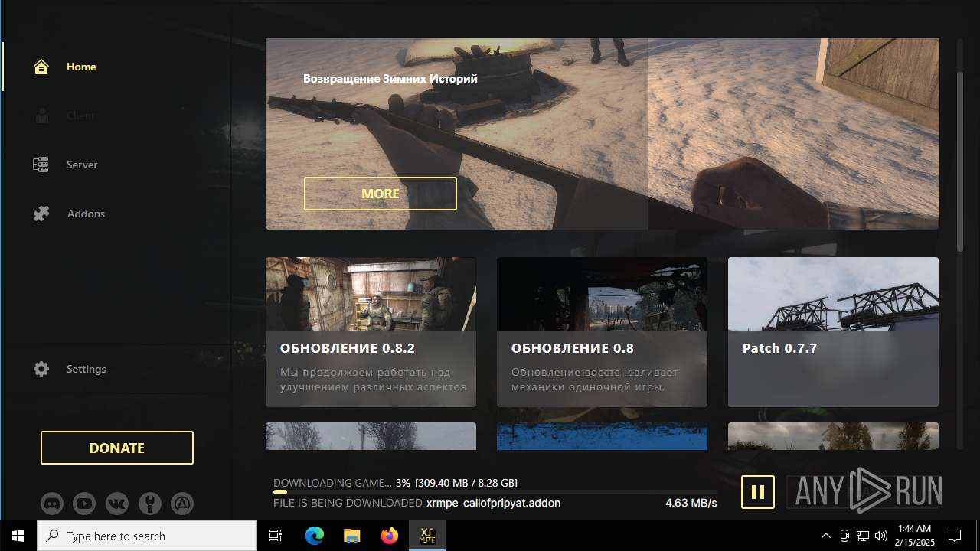This screenshot has height=551, width=980.
Task: Click the news list vertical scrollbar
Action: [x=960, y=161]
